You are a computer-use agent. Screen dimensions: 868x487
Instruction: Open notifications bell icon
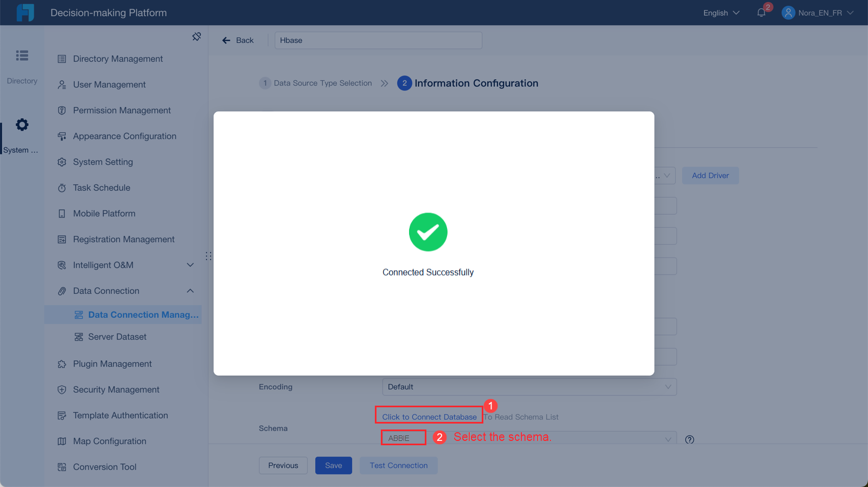point(761,12)
